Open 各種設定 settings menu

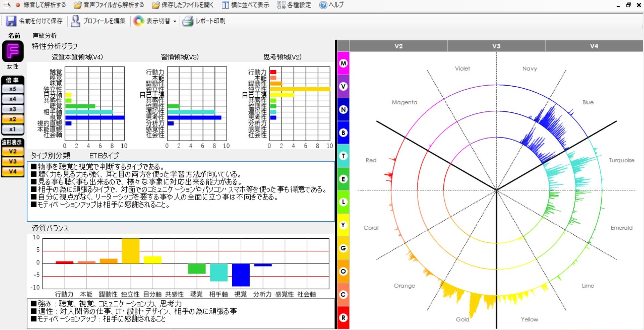tap(294, 5)
